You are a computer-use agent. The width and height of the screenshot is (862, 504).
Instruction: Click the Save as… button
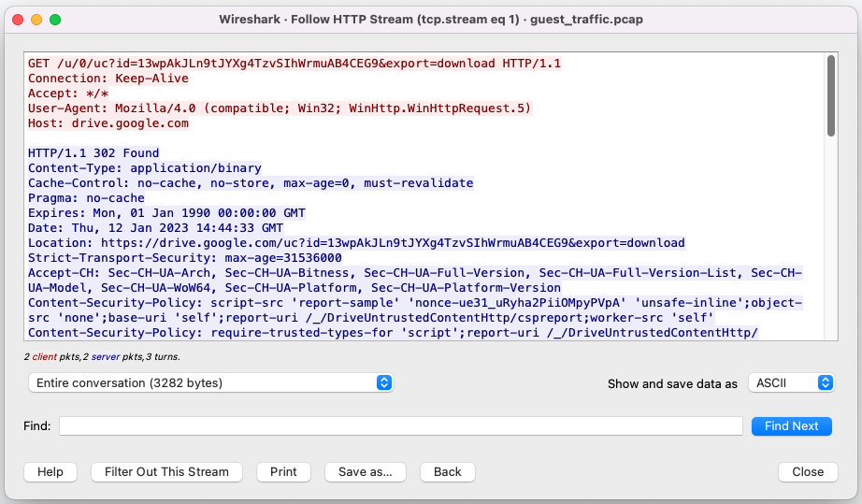365,471
